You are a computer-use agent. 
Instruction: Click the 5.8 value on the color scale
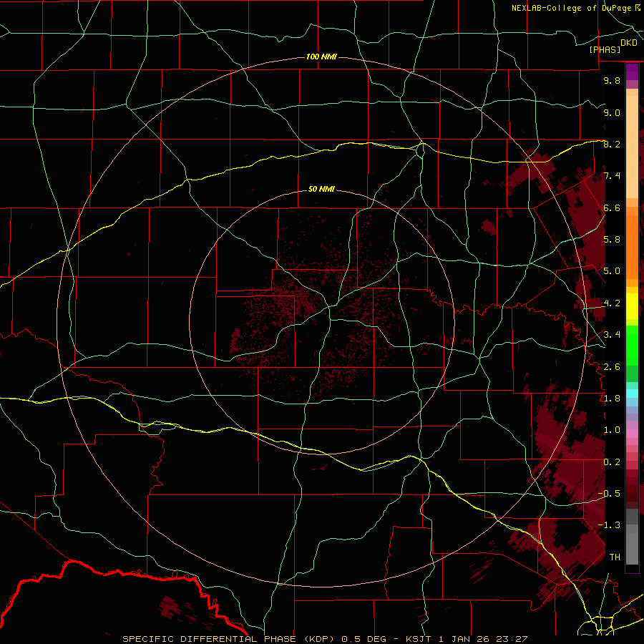point(612,239)
